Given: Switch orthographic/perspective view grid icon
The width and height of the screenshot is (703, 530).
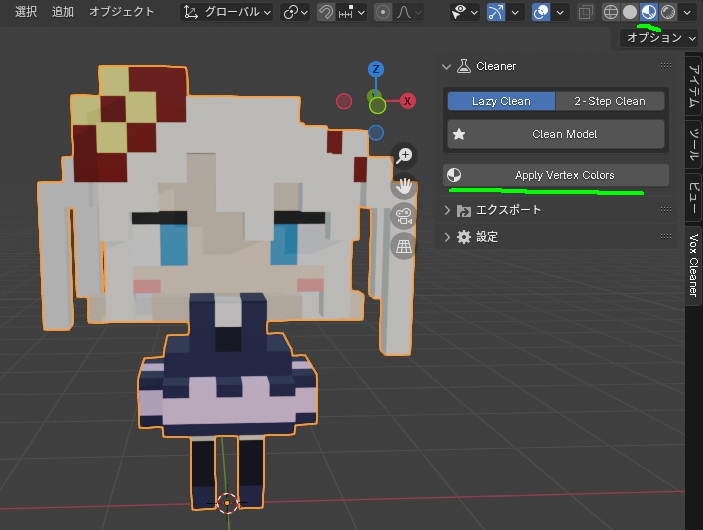Looking at the screenshot, I should pos(404,246).
